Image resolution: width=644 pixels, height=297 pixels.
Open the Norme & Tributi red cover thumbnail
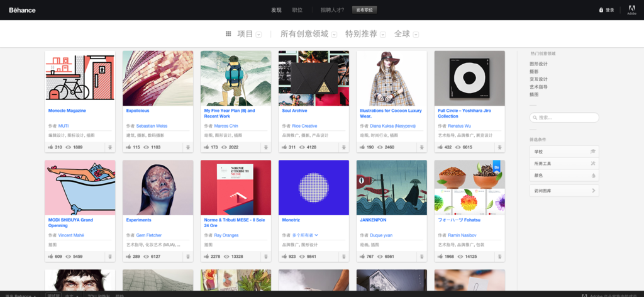236,188
